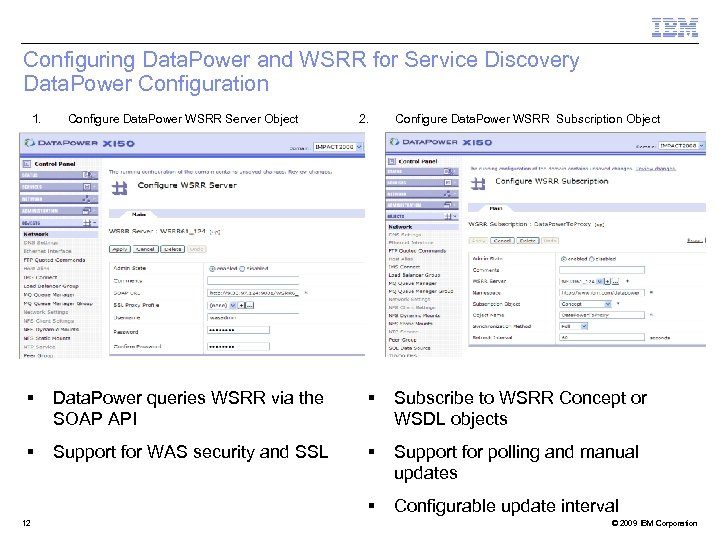
Task: Open FTP Quoted Commands in WSRR Server sidebar
Action: [54, 260]
